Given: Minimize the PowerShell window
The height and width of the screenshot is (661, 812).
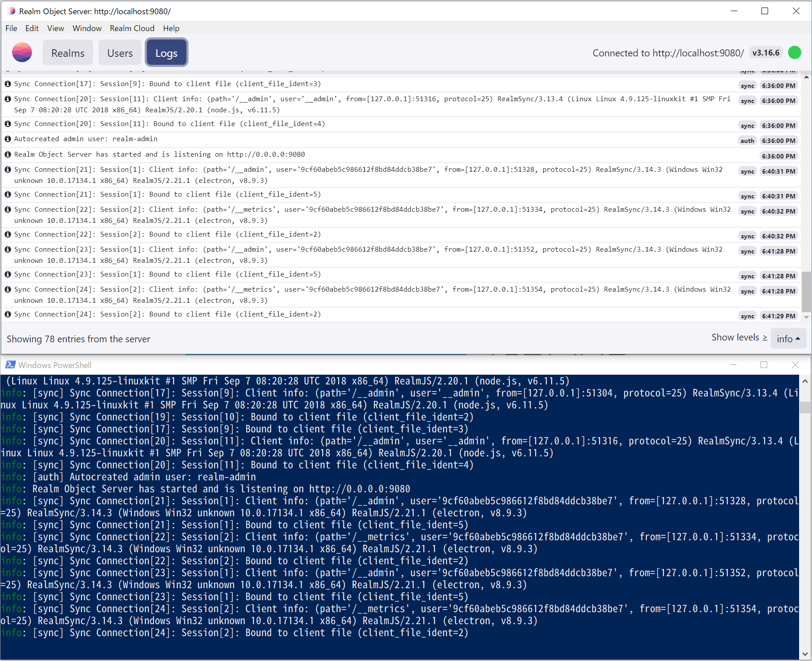Looking at the screenshot, I should click(733, 365).
